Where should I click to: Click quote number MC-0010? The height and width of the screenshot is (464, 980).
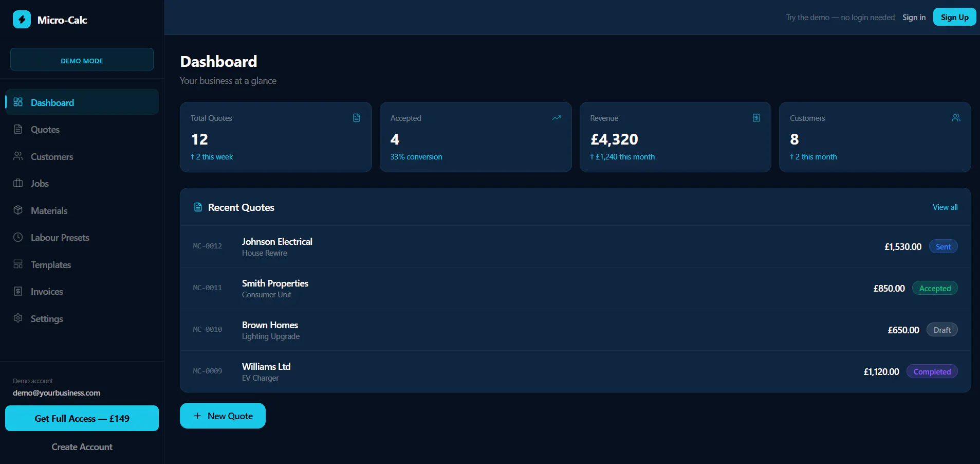click(208, 329)
